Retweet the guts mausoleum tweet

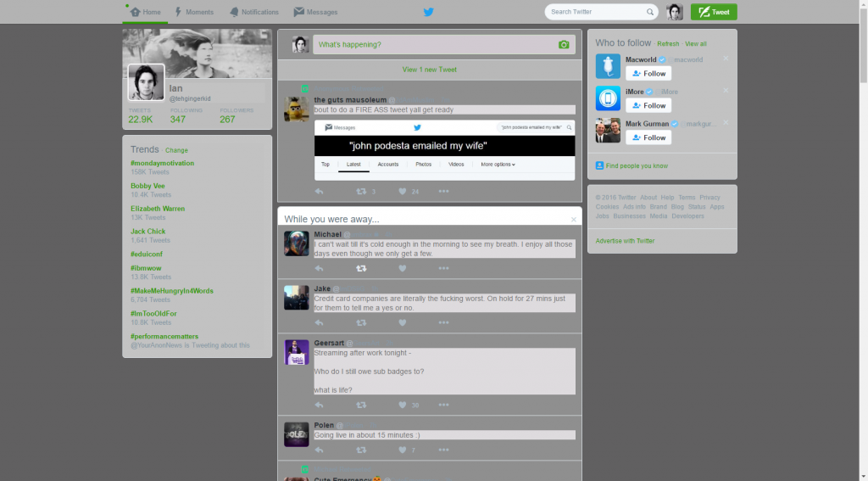pos(361,191)
